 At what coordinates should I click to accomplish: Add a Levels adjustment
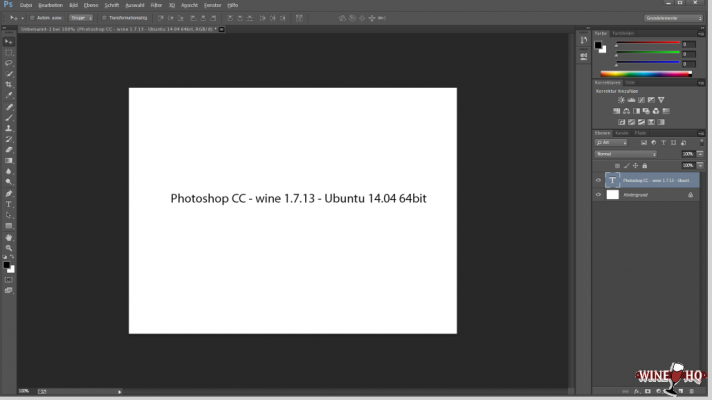click(x=631, y=100)
